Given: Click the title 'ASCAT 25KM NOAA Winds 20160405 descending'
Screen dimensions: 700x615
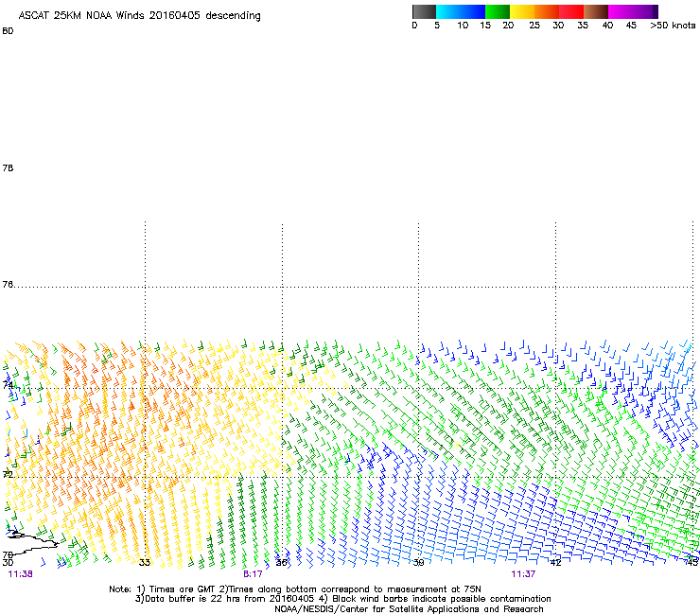Looking at the screenshot, I should click(x=139, y=16).
